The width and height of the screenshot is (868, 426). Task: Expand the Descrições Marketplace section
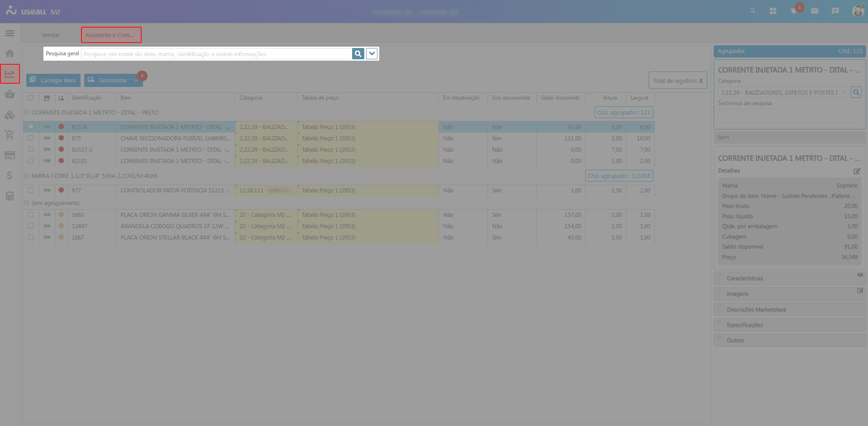[x=756, y=310]
